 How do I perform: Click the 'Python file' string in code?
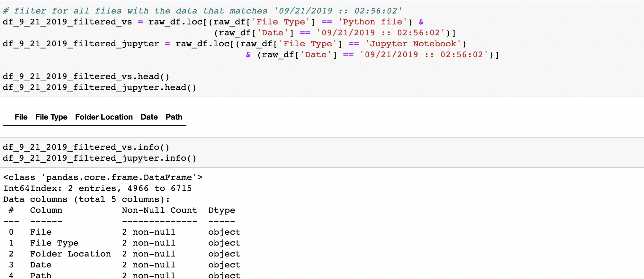[372, 22]
